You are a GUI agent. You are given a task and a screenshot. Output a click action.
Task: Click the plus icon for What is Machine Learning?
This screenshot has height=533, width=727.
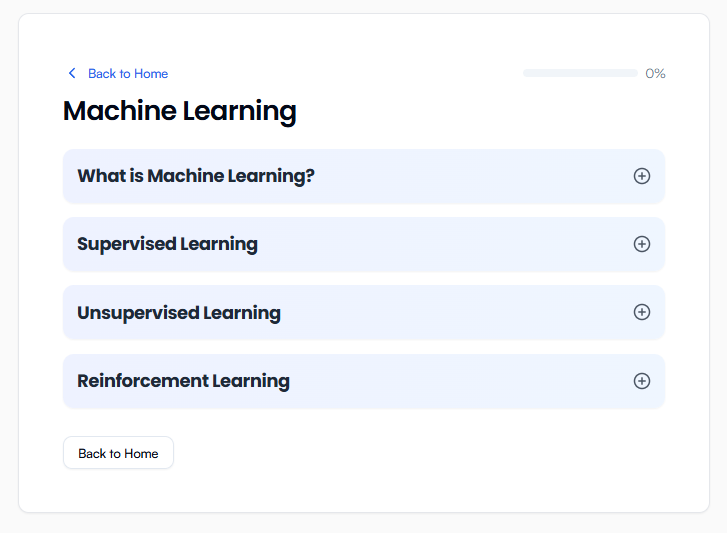pyautogui.click(x=642, y=176)
